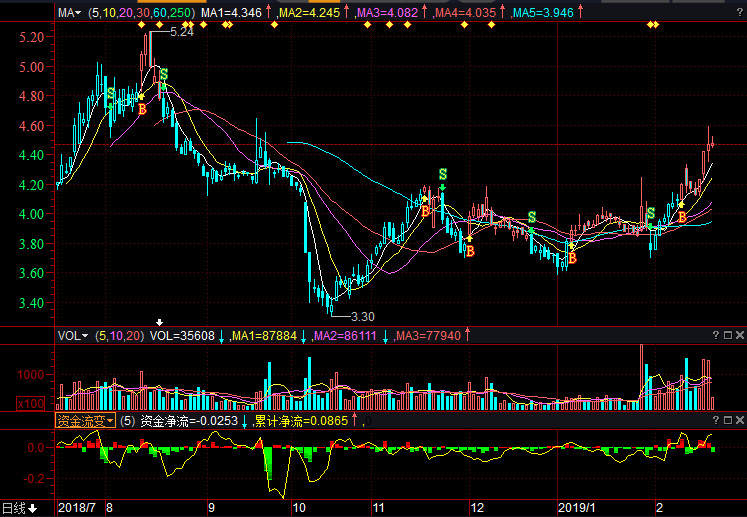This screenshot has width=747, height=517.
Task: Open help icon in VOL panel
Action: point(715,336)
